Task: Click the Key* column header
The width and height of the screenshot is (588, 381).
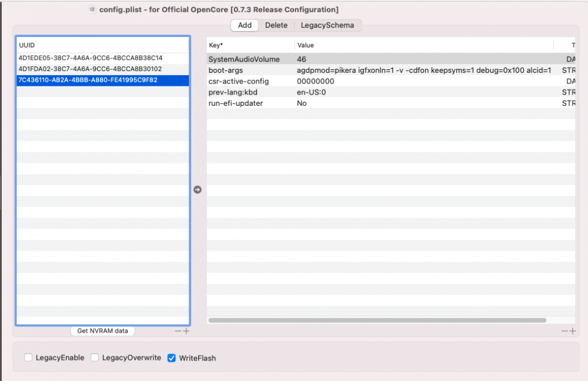Action: click(250, 45)
